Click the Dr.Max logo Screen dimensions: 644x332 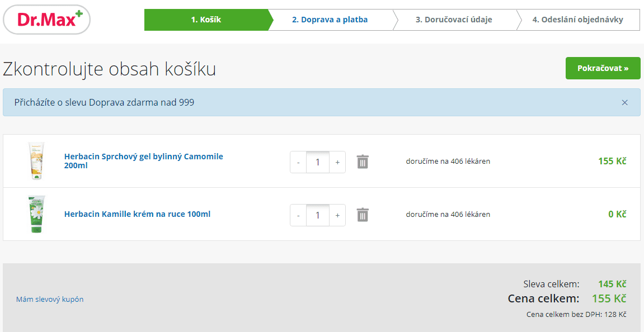click(x=47, y=20)
